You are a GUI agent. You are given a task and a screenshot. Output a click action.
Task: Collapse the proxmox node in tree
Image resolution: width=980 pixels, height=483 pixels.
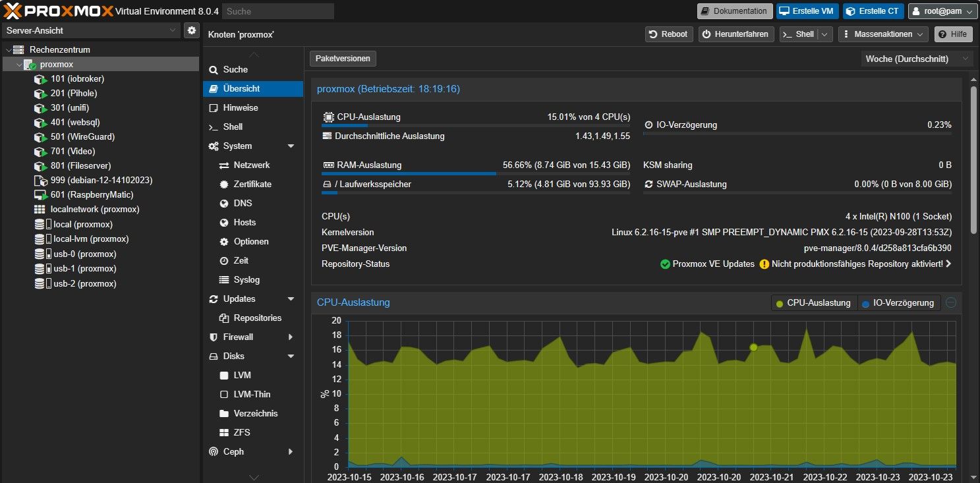click(19, 65)
